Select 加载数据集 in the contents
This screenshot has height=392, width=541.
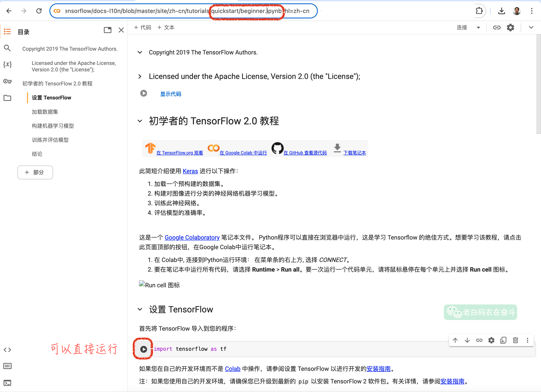[45, 112]
